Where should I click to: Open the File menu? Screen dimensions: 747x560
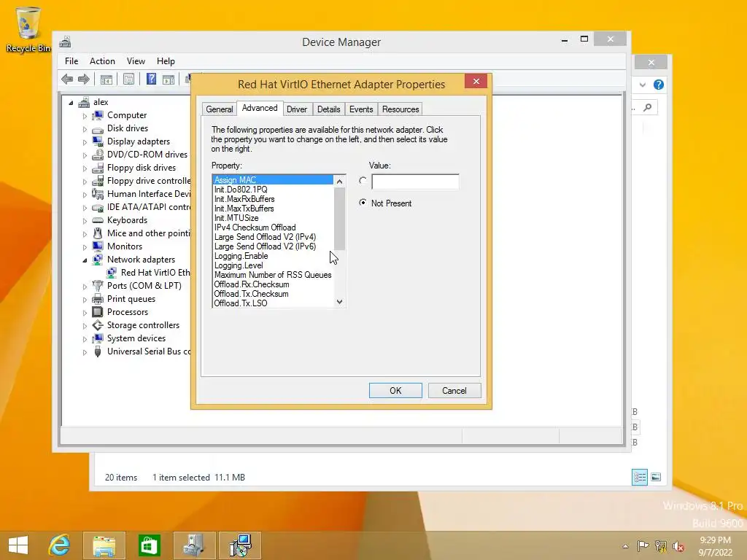[x=71, y=61]
